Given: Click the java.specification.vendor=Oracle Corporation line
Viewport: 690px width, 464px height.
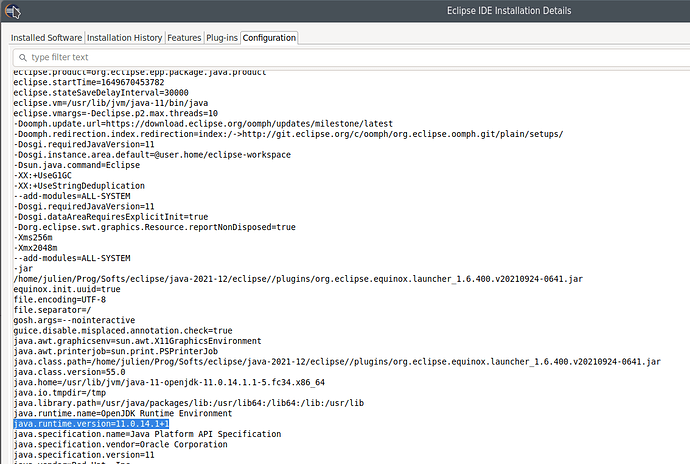Looking at the screenshot, I should pos(120,444).
